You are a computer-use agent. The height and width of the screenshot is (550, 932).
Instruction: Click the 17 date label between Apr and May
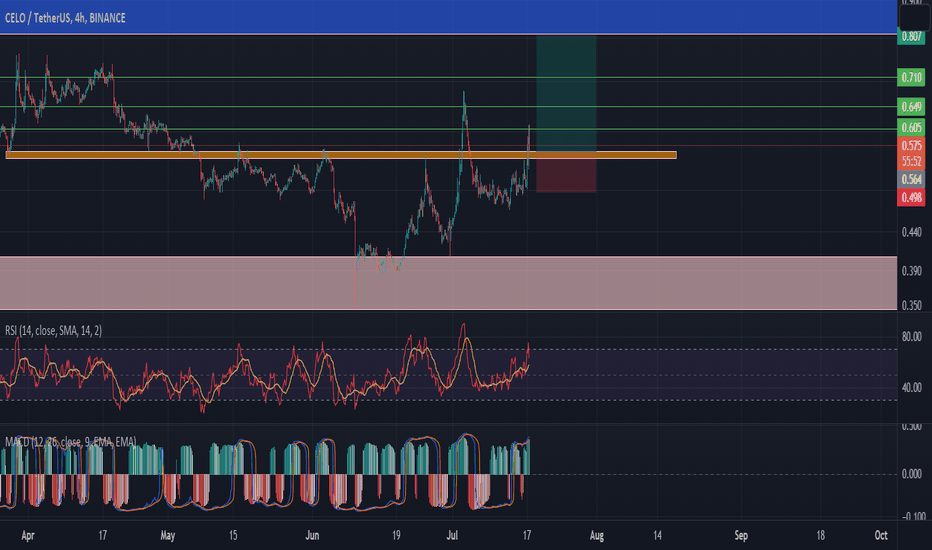pyautogui.click(x=103, y=536)
